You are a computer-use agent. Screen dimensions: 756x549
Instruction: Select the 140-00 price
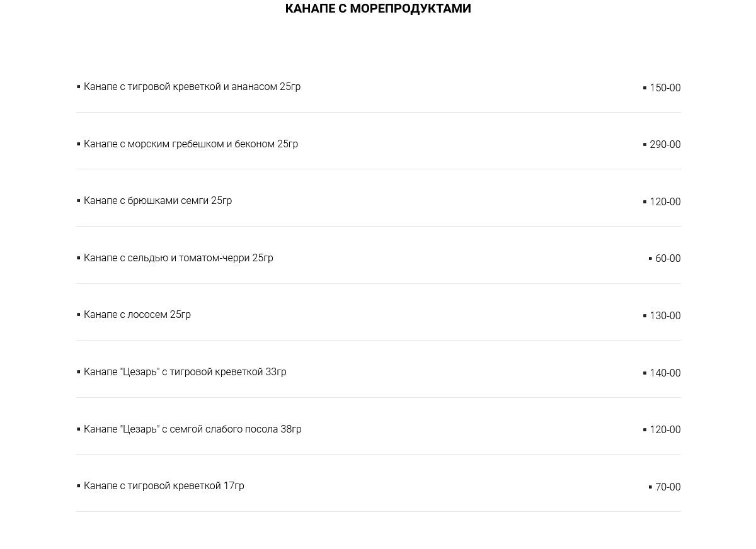pos(665,373)
